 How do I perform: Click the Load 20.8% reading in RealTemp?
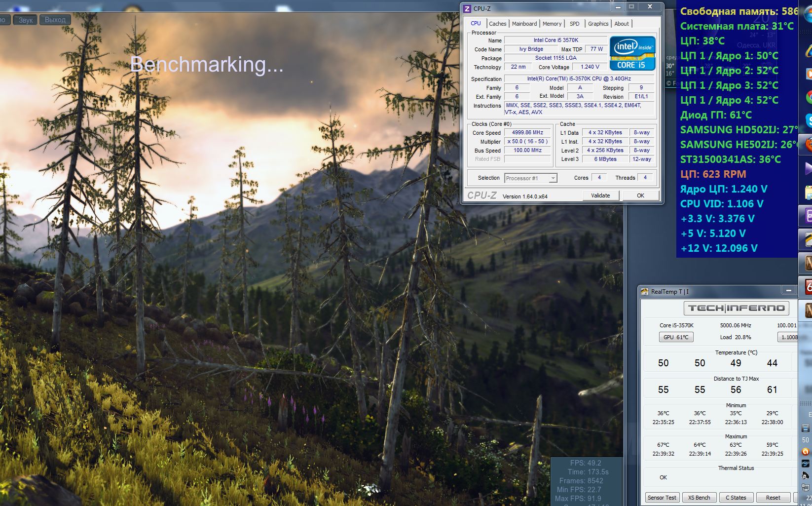[736, 337]
